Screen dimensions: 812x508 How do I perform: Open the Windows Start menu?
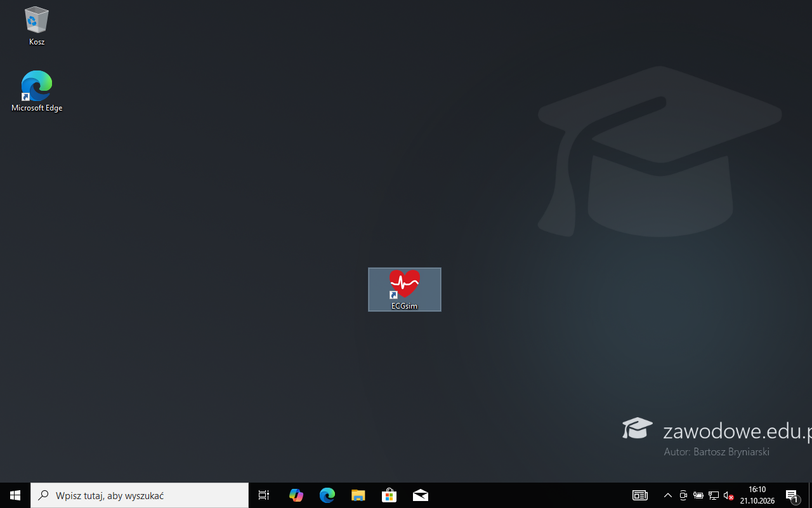[x=15, y=495]
